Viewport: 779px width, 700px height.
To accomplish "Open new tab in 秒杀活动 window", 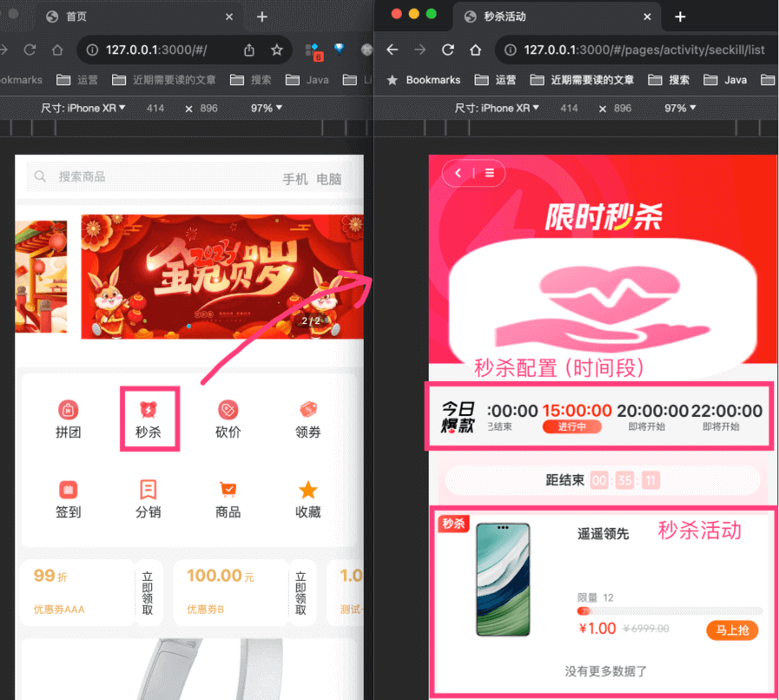I will click(680, 17).
